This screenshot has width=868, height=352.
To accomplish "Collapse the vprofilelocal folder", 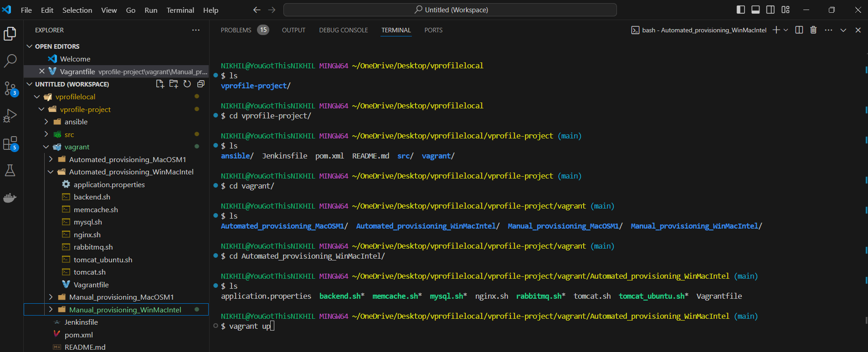I will 37,97.
